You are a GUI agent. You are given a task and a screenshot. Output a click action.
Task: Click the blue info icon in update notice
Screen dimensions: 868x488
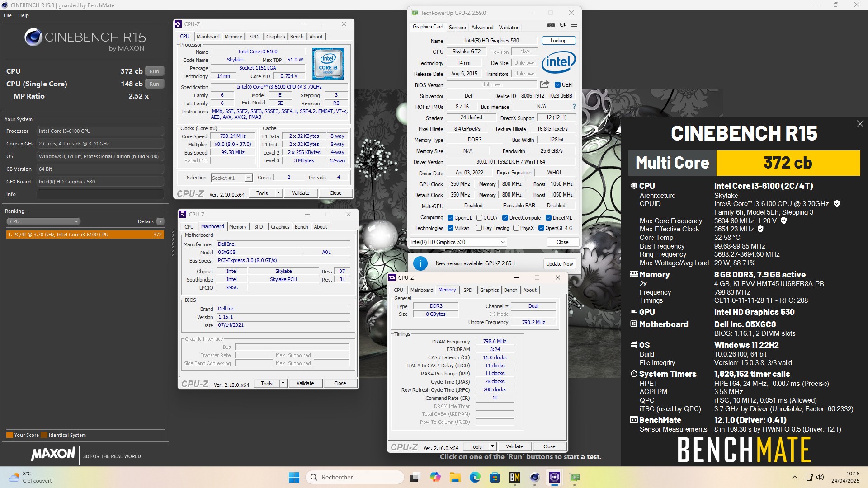click(x=420, y=263)
